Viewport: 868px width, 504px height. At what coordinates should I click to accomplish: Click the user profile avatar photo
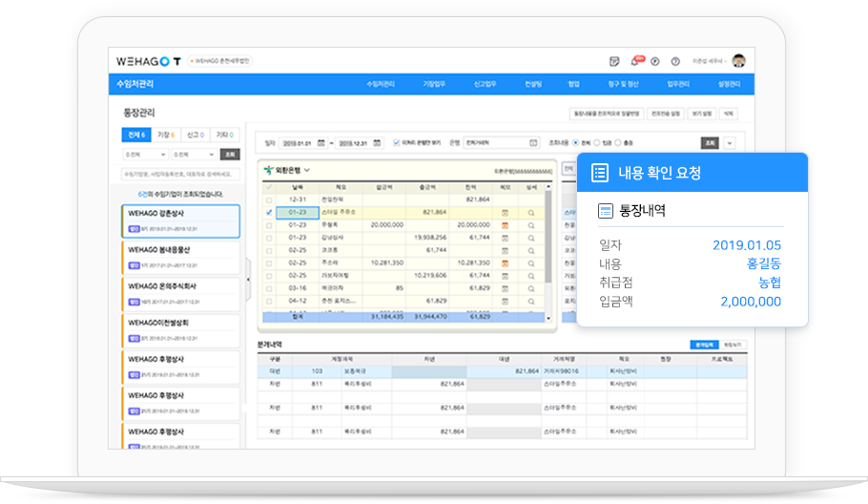point(738,61)
